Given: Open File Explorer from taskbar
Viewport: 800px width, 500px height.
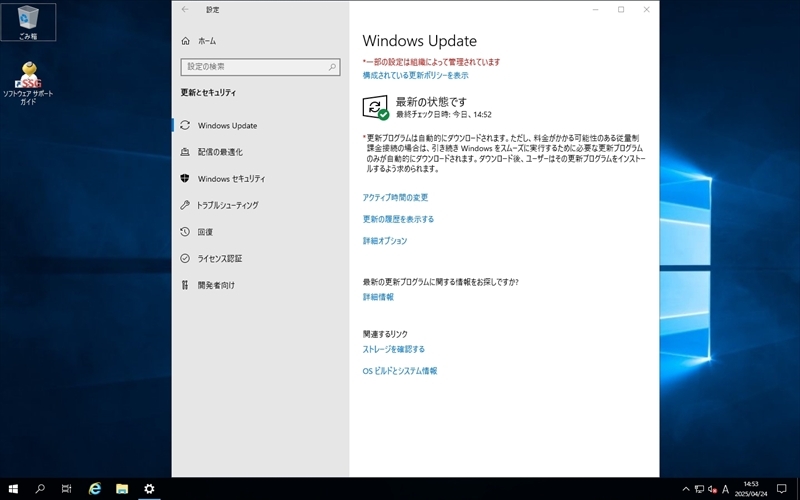Looking at the screenshot, I should (x=122, y=489).
